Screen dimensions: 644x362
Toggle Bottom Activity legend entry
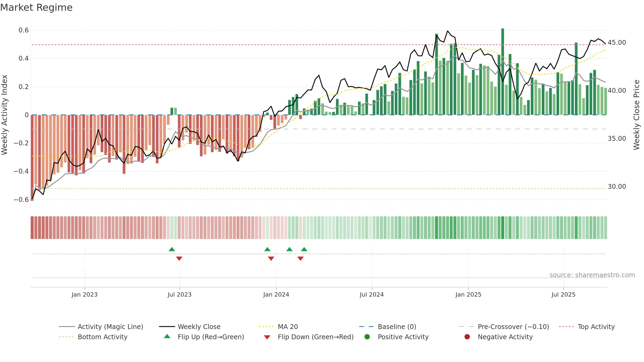pyautogui.click(x=93, y=337)
